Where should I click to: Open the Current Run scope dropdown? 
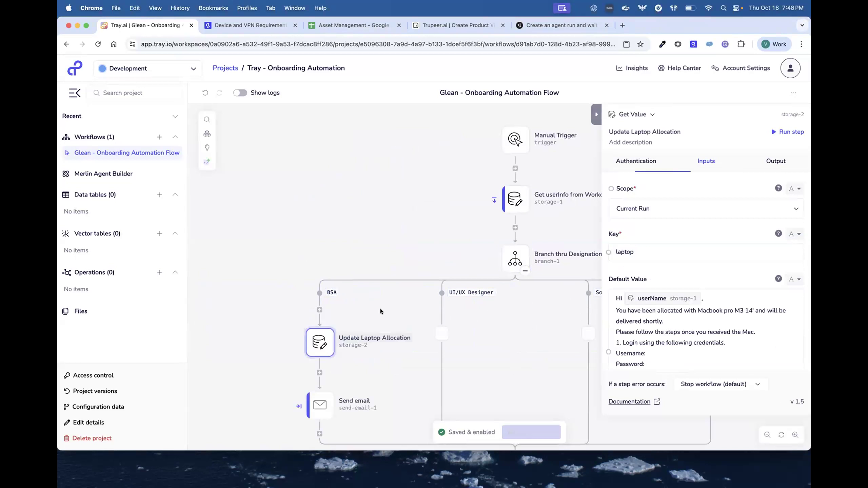pyautogui.click(x=706, y=208)
